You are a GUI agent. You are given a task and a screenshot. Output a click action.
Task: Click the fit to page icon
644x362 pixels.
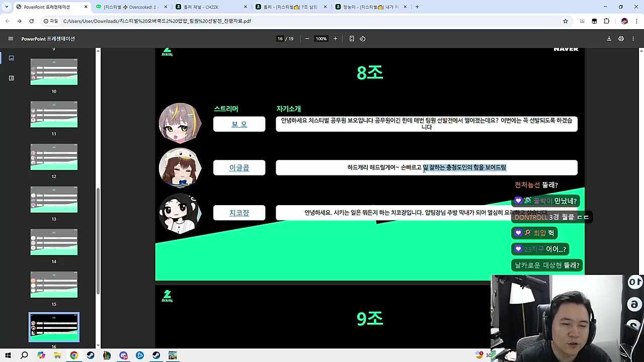[x=352, y=39]
